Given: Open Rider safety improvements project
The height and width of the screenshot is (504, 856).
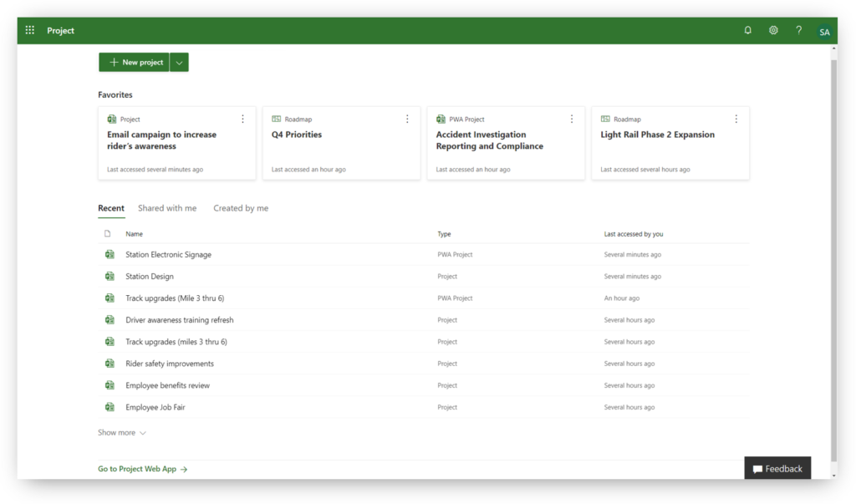Looking at the screenshot, I should point(170,364).
